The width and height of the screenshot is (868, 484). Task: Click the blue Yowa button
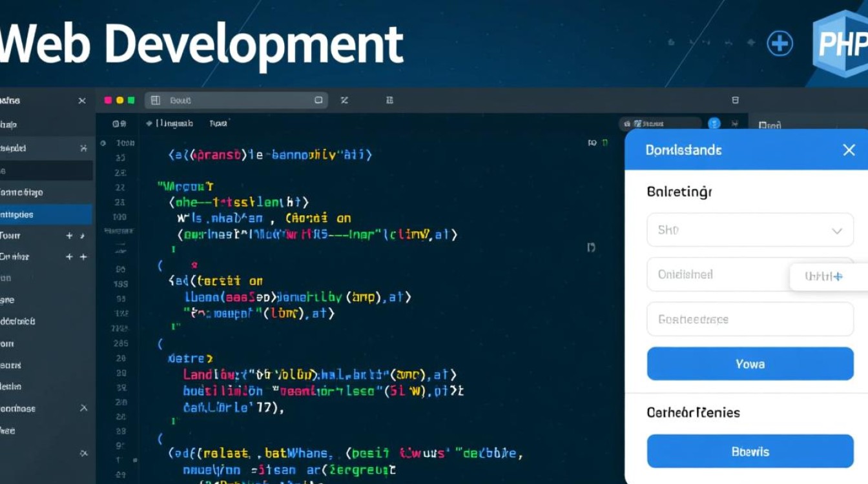coord(750,364)
